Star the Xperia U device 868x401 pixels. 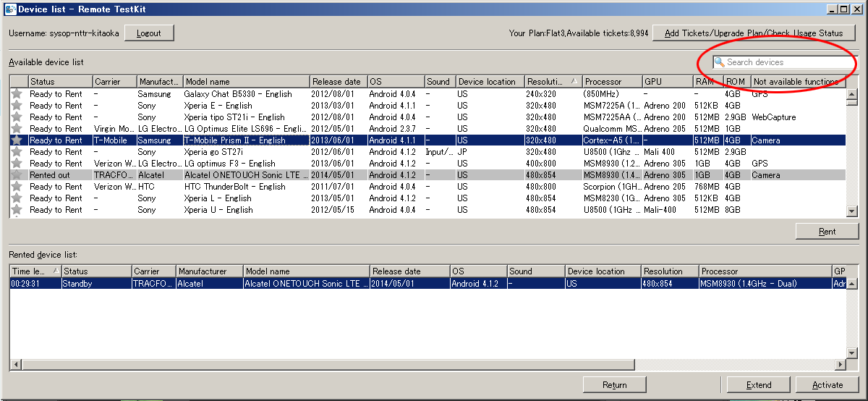pyautogui.click(x=17, y=209)
